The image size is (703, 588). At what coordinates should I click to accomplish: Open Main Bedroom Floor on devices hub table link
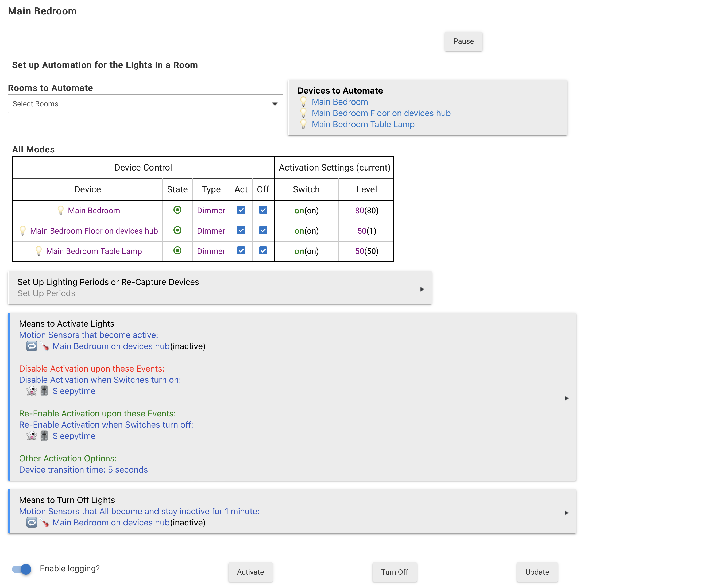click(94, 231)
